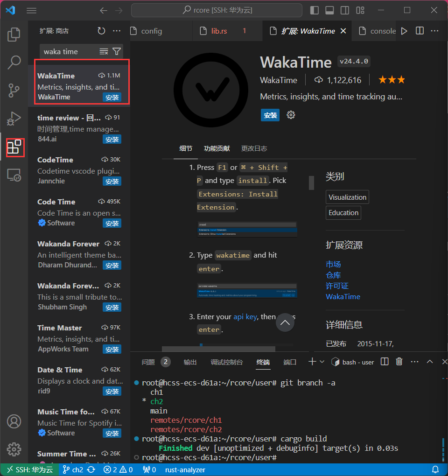Viewport: 448px width, 476px height.
Task: Open the 仓库 repository link
Action: pyautogui.click(x=333, y=275)
